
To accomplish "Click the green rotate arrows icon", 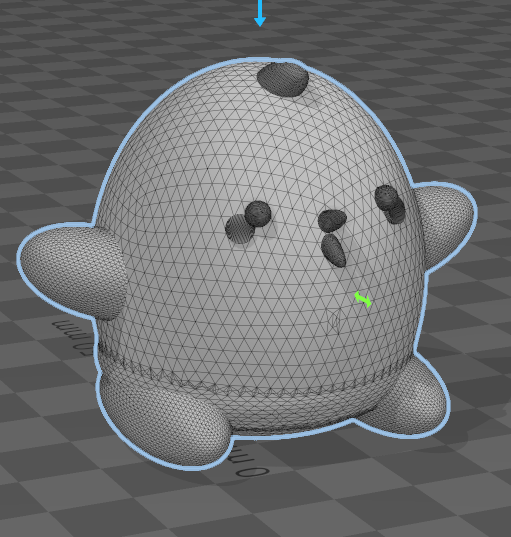I will click(363, 299).
